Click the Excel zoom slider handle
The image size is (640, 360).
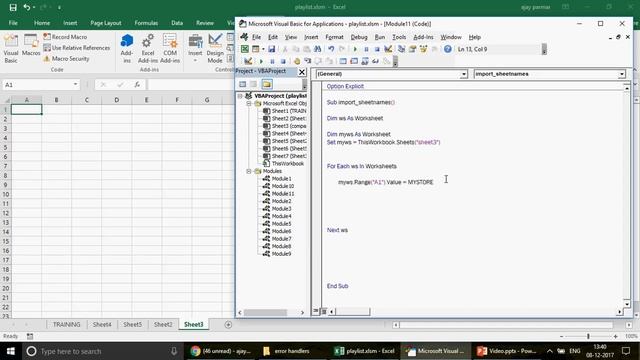click(588, 336)
